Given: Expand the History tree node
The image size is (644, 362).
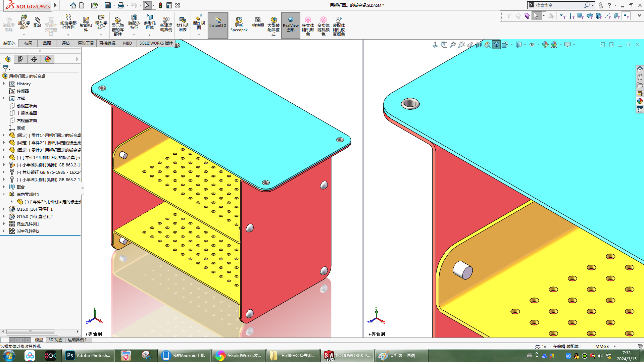Looking at the screenshot, I should point(4,84).
